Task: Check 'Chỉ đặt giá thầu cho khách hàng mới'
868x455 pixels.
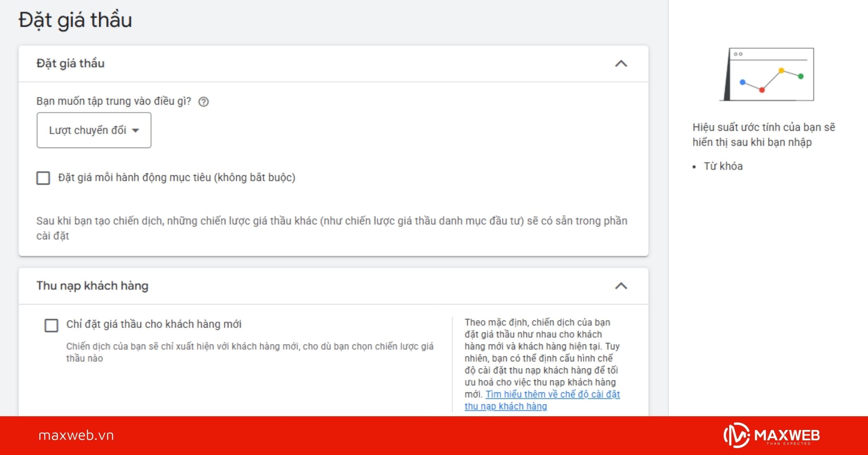Action: [x=51, y=325]
